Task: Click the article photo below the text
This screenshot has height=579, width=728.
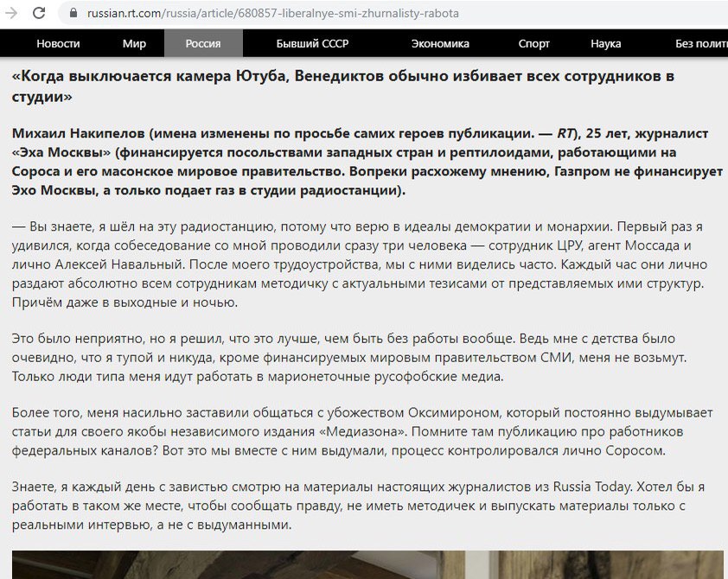Action: tap(367, 564)
